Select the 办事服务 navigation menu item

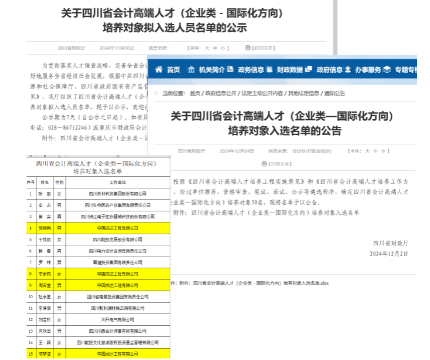pyautogui.click(x=368, y=70)
